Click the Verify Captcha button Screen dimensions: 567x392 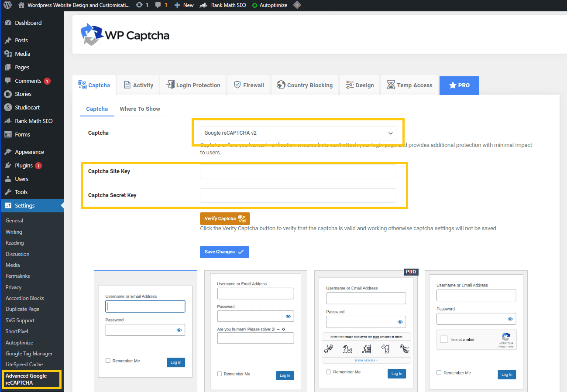coord(225,218)
